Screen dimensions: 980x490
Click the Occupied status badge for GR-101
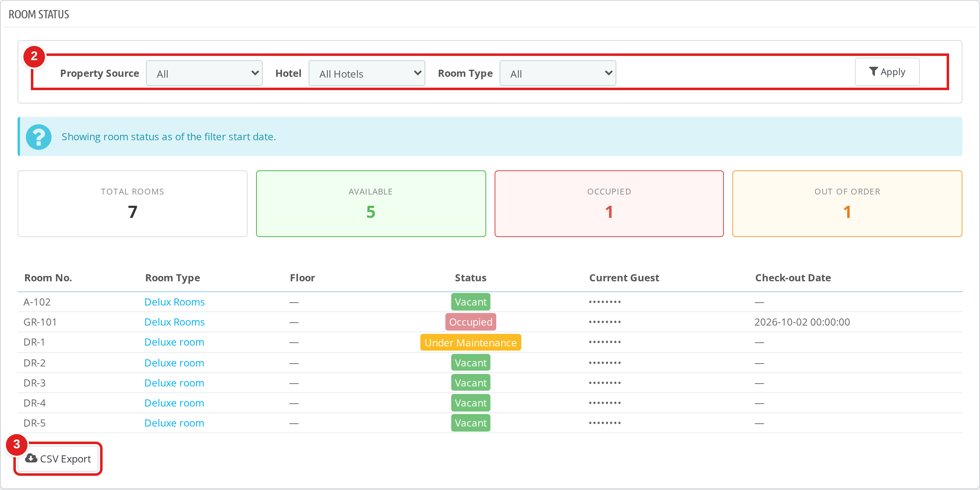471,322
